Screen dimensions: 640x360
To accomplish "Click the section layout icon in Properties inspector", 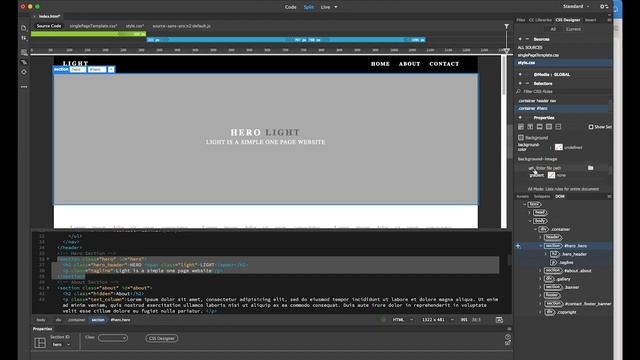I will [x=40, y=342].
